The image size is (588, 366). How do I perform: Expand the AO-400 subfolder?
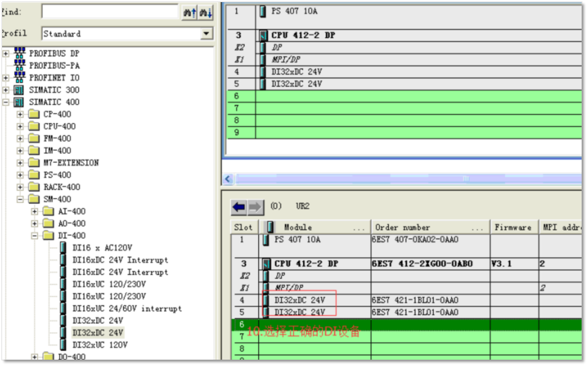pyautogui.click(x=34, y=223)
